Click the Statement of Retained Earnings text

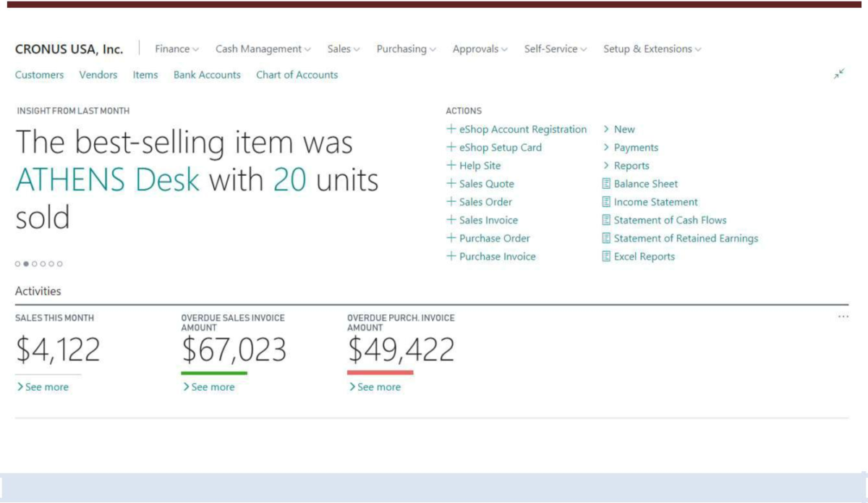[686, 238]
